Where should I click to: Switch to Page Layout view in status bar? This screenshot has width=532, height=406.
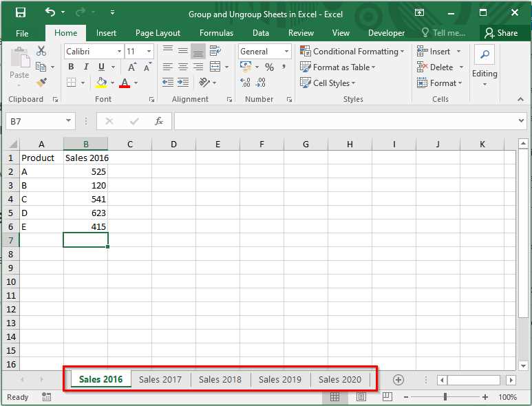(x=361, y=396)
